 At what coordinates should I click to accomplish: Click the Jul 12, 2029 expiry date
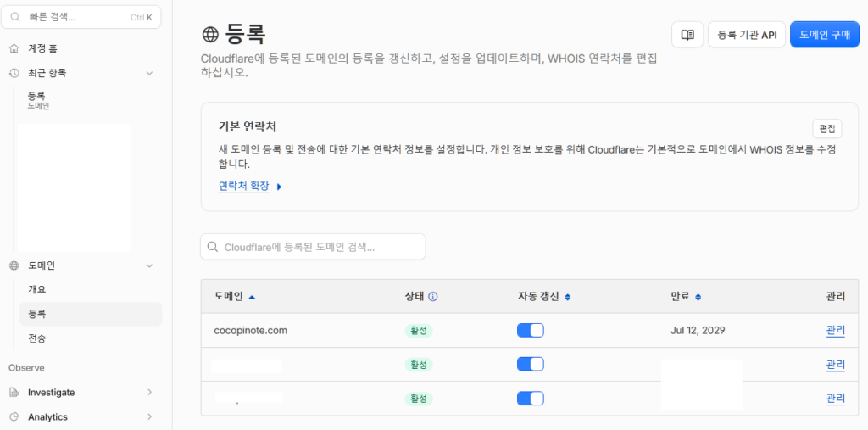698,331
